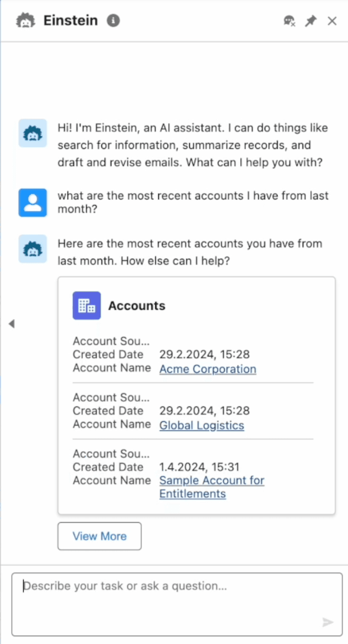Open the Acme Corporation account link

[208, 369]
